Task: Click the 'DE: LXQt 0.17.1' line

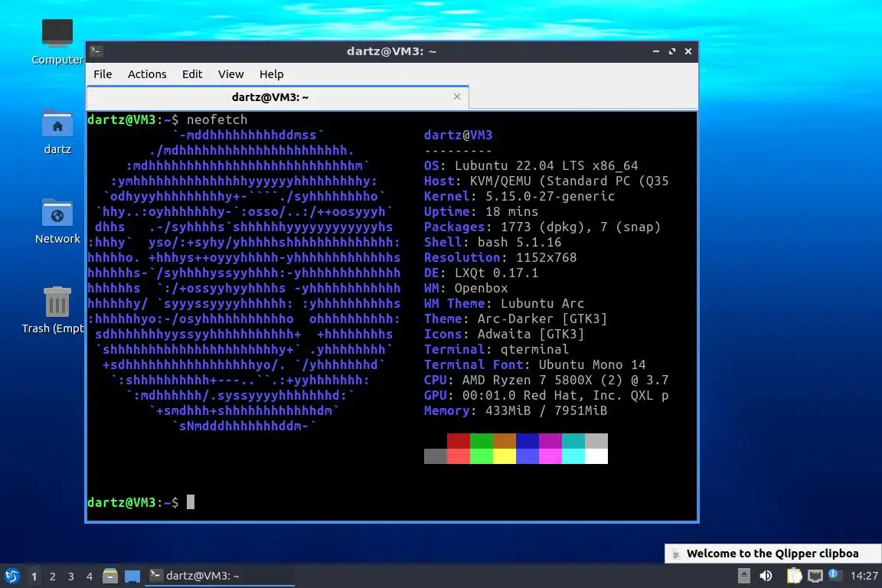Action: click(481, 273)
